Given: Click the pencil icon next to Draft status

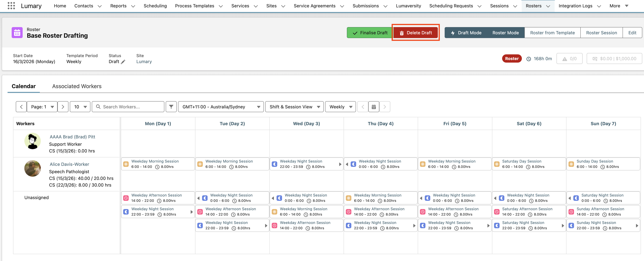Looking at the screenshot, I should (123, 62).
